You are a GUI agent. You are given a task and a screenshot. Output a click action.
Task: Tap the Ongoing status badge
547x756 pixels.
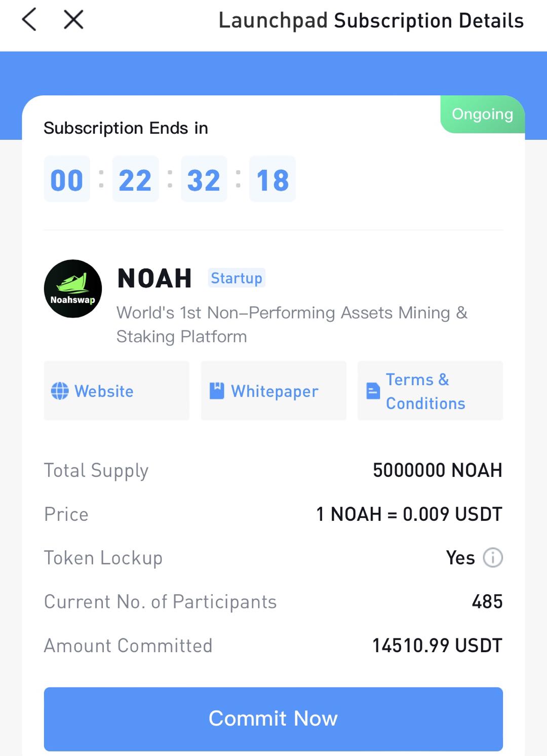click(x=482, y=115)
